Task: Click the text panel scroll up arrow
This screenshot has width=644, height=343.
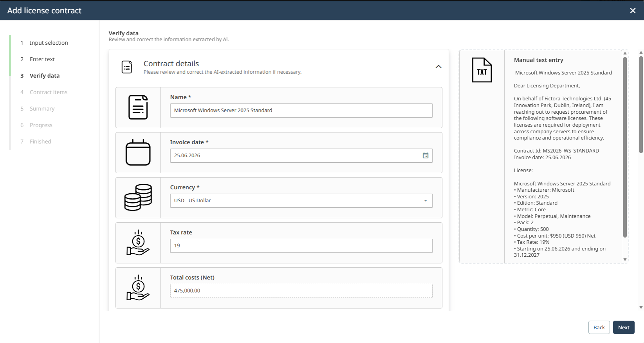Action: 625,53
